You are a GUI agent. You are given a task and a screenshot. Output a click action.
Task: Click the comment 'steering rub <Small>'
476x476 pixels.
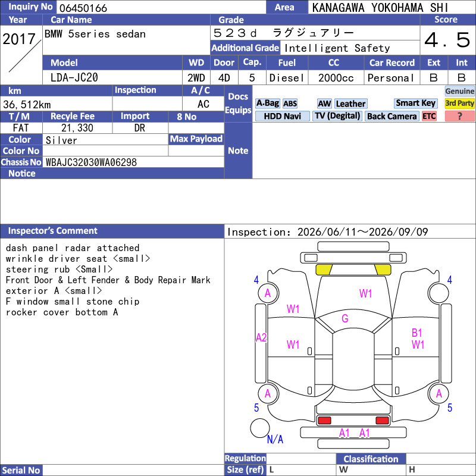59,270
